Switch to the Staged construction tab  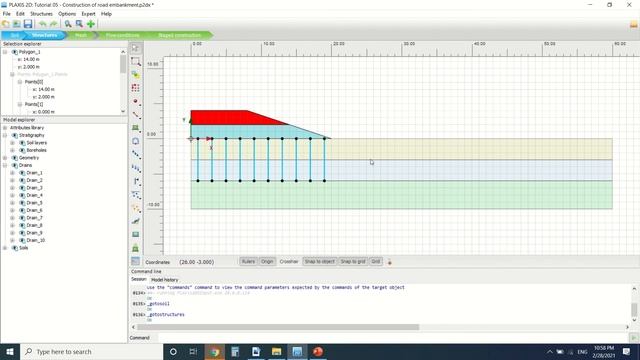pyautogui.click(x=180, y=36)
